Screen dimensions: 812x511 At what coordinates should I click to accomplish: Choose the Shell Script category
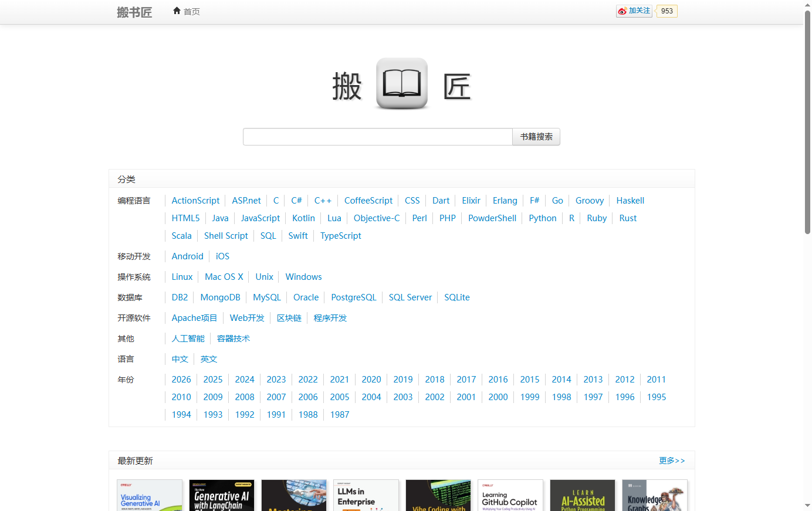pos(226,236)
